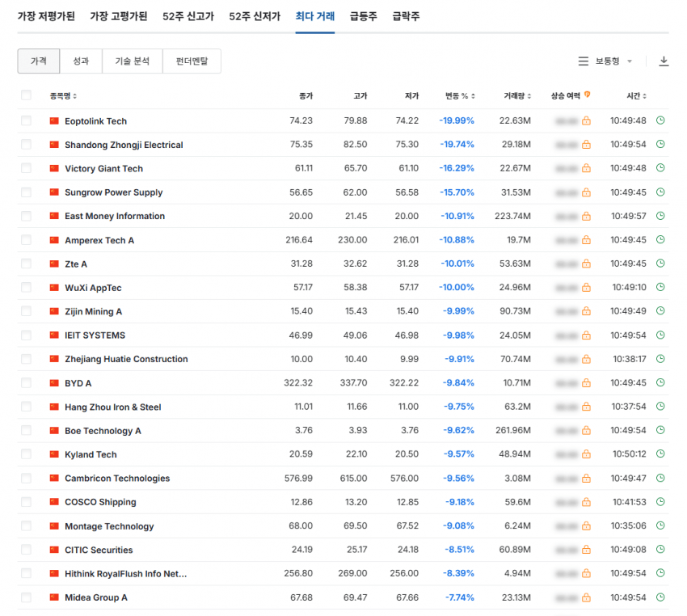
Task: Open the 보통형 view density dropdown
Action: click(605, 61)
